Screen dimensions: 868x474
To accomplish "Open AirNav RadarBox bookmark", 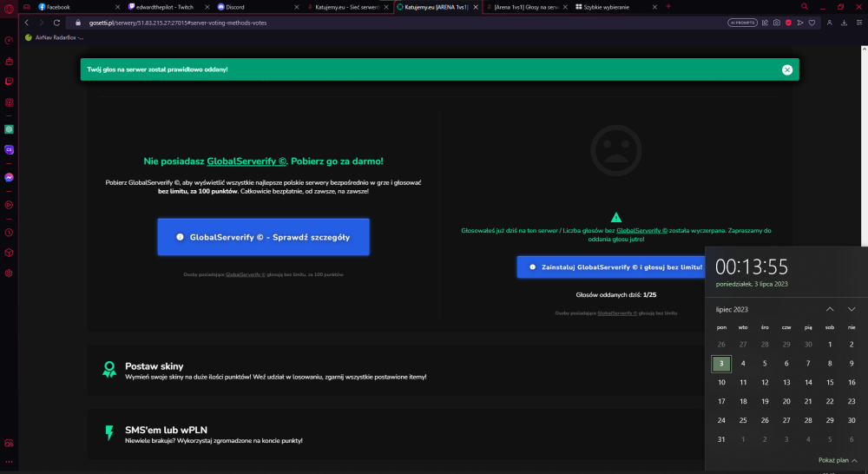I will click(54, 37).
